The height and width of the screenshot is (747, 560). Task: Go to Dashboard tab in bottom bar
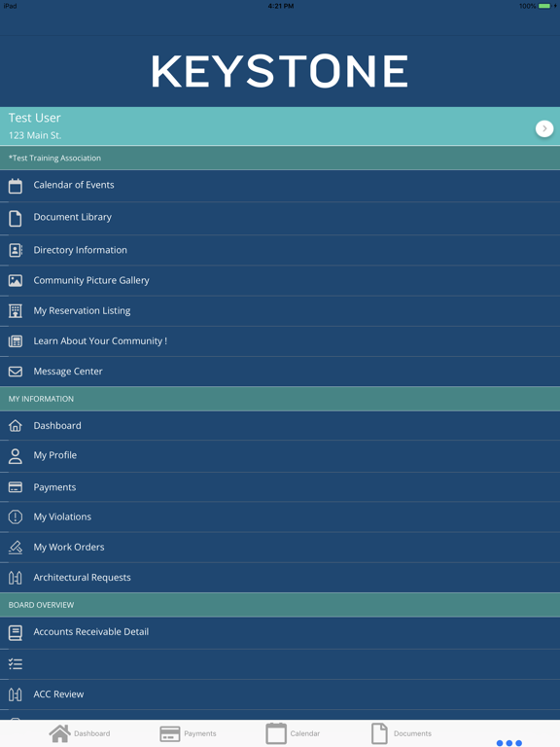(x=80, y=733)
